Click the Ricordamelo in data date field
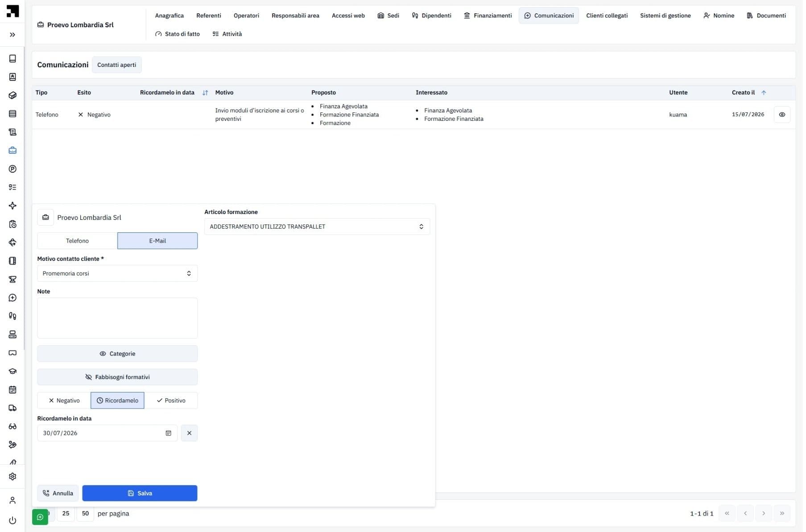This screenshot has width=806, height=532. click(107, 433)
